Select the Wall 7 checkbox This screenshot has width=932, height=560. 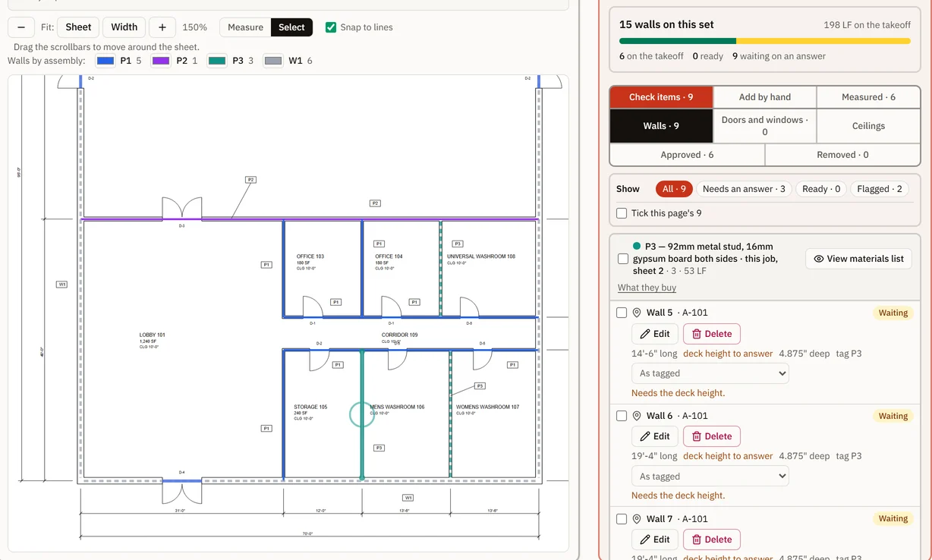pyautogui.click(x=622, y=519)
